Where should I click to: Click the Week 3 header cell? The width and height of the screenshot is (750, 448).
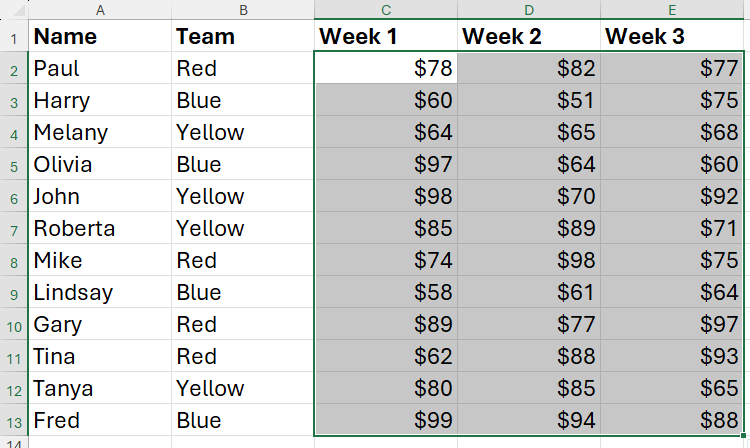click(672, 37)
